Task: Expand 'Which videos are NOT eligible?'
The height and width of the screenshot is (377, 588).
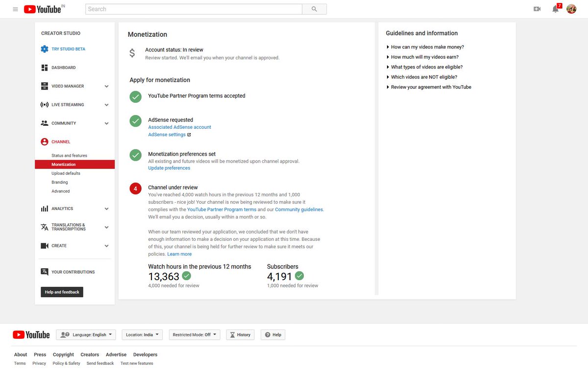Action: 422,77
